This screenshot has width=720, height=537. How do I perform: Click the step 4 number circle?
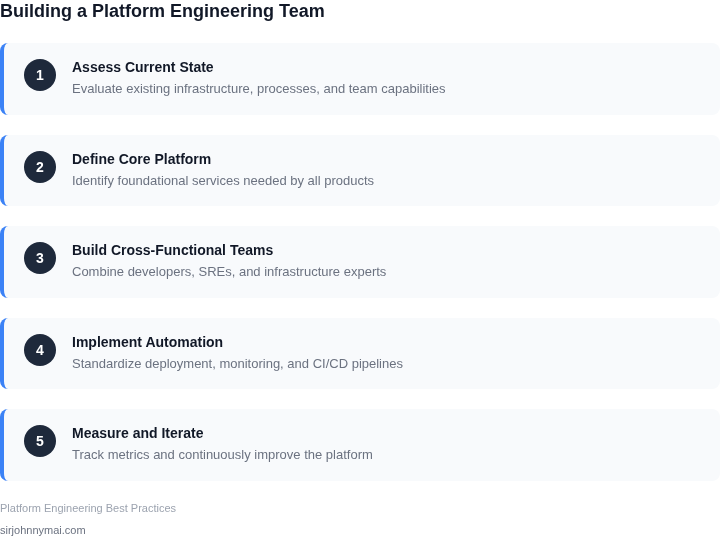tap(40, 350)
